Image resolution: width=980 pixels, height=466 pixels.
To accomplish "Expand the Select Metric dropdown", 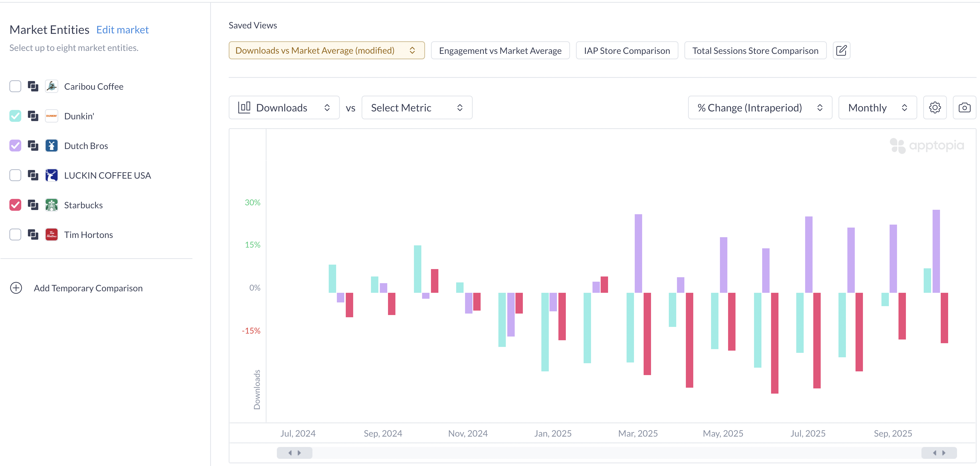I will pyautogui.click(x=417, y=108).
